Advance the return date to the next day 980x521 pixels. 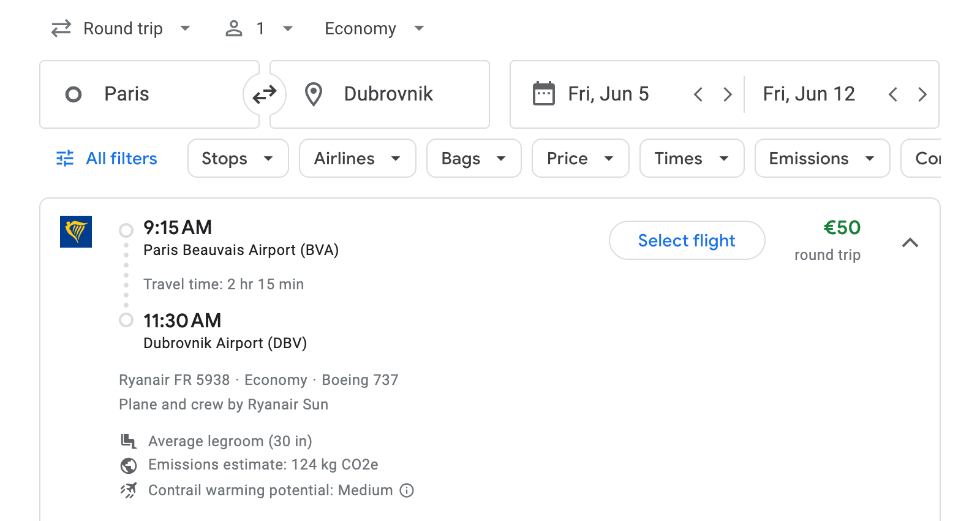coord(922,94)
